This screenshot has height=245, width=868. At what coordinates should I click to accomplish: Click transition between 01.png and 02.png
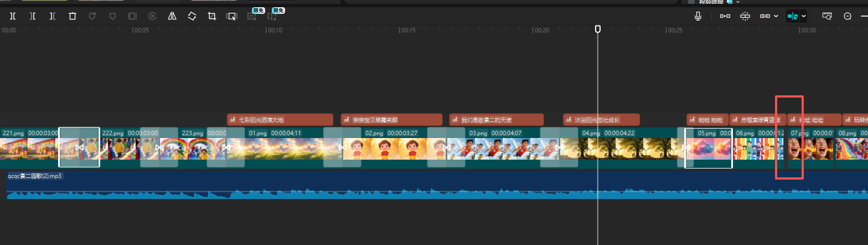(342, 148)
